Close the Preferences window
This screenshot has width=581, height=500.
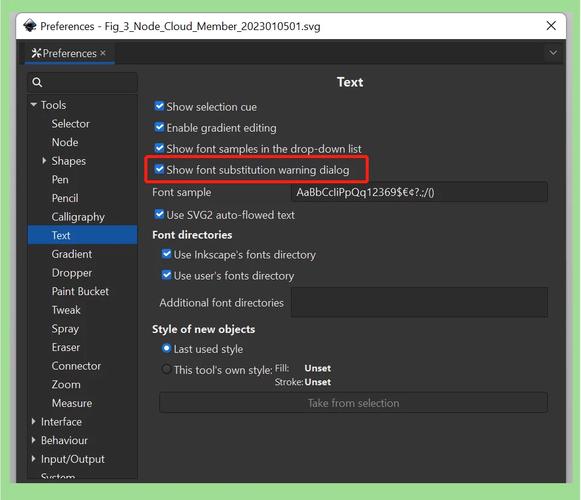click(x=551, y=26)
